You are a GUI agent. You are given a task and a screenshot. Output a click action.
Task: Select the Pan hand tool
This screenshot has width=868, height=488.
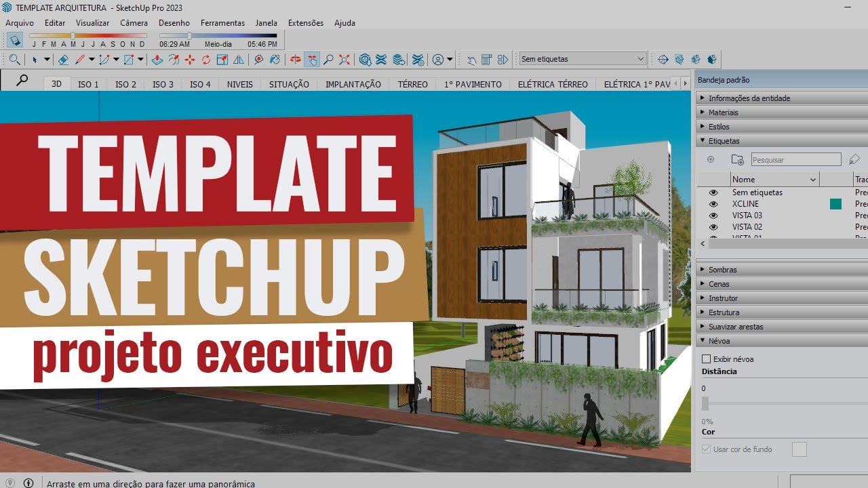[x=312, y=60]
